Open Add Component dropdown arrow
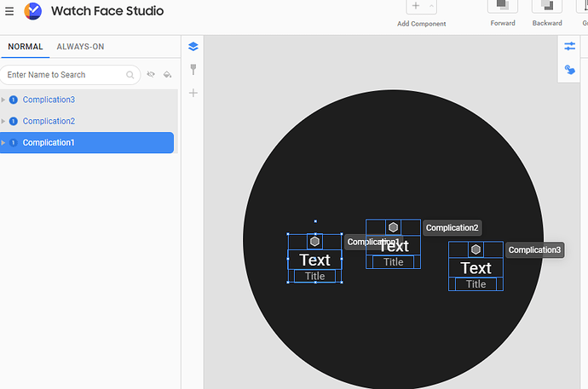This screenshot has height=389, width=588. [x=431, y=6]
